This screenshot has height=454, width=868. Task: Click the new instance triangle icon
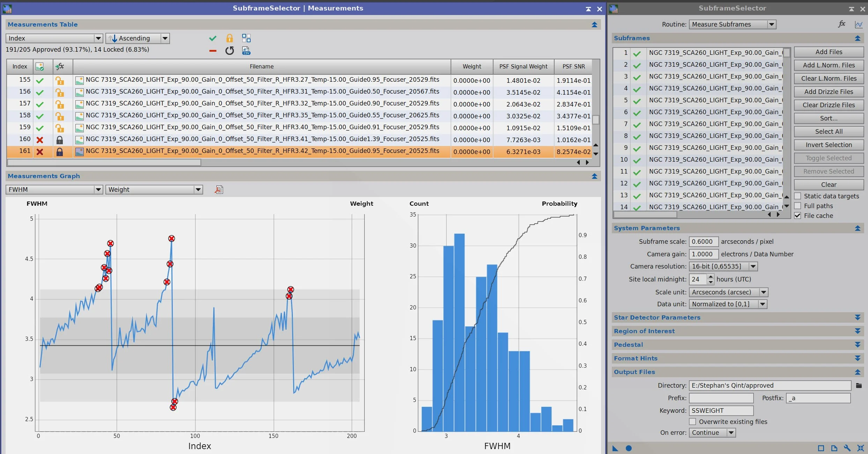615,448
